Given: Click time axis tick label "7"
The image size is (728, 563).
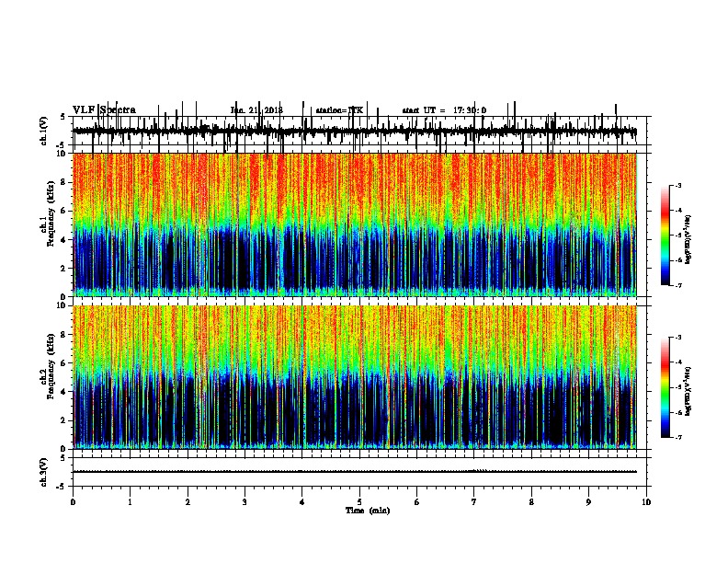Looking at the screenshot, I should [x=474, y=502].
